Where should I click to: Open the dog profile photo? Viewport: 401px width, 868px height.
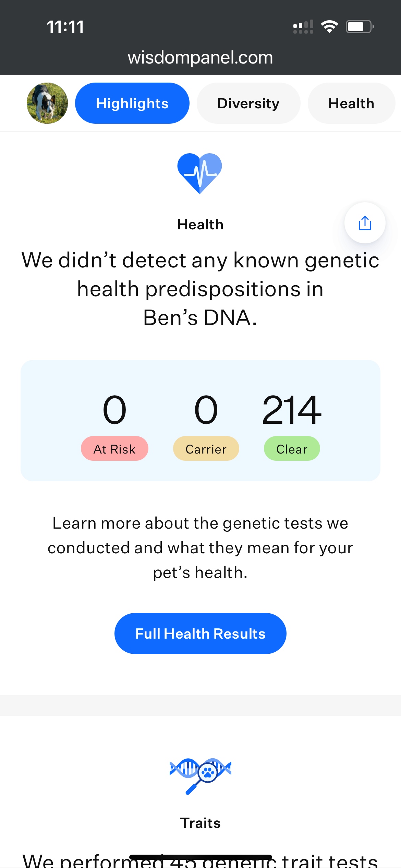coord(47,103)
